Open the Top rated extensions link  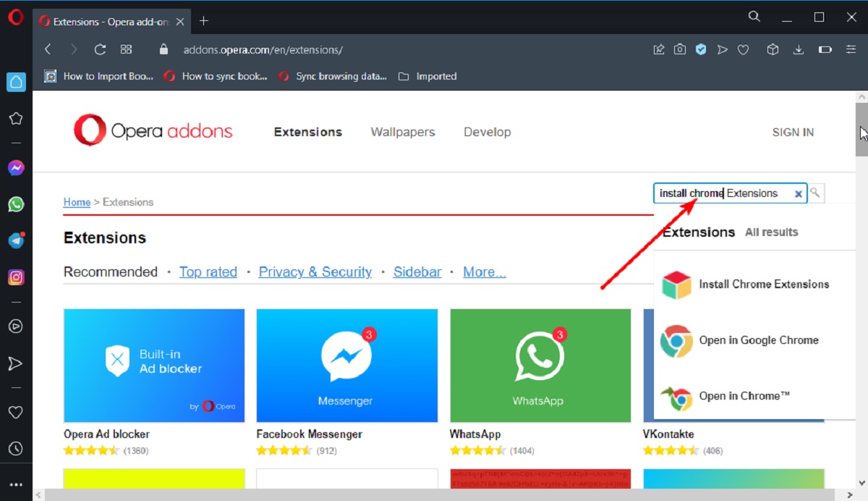pos(208,271)
